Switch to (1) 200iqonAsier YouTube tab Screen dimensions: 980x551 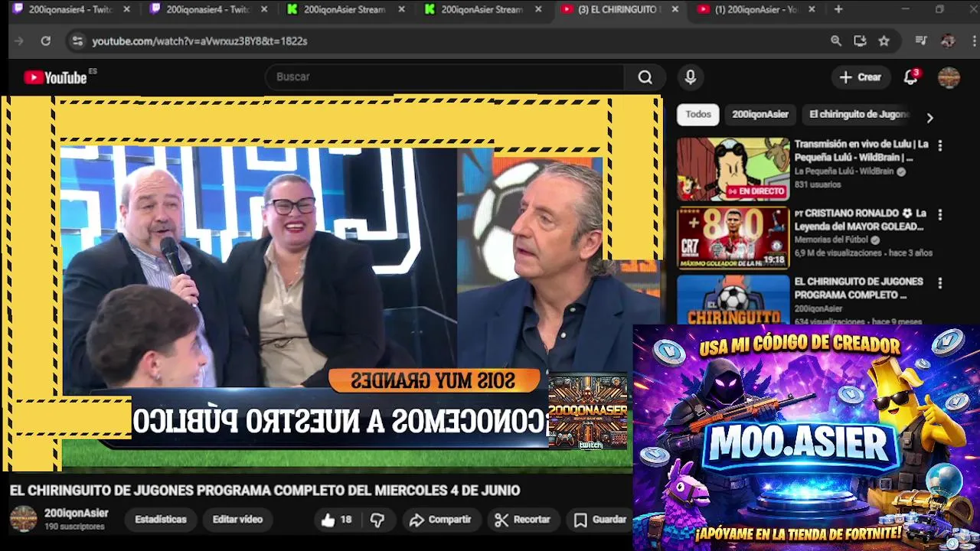point(756,9)
